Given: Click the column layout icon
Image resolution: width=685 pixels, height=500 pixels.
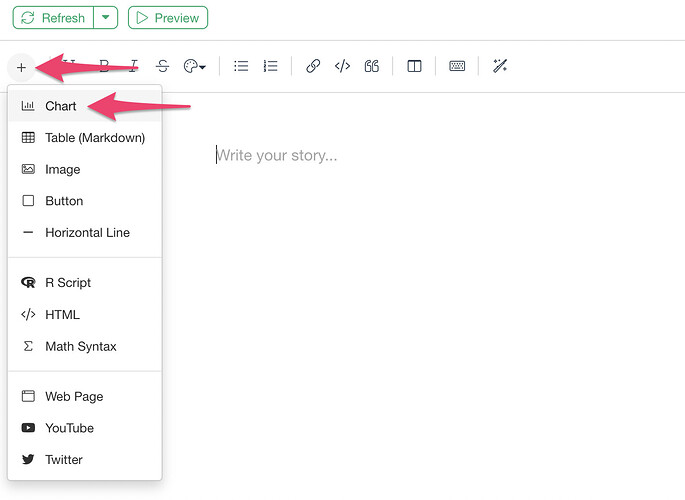Looking at the screenshot, I should click(414, 66).
